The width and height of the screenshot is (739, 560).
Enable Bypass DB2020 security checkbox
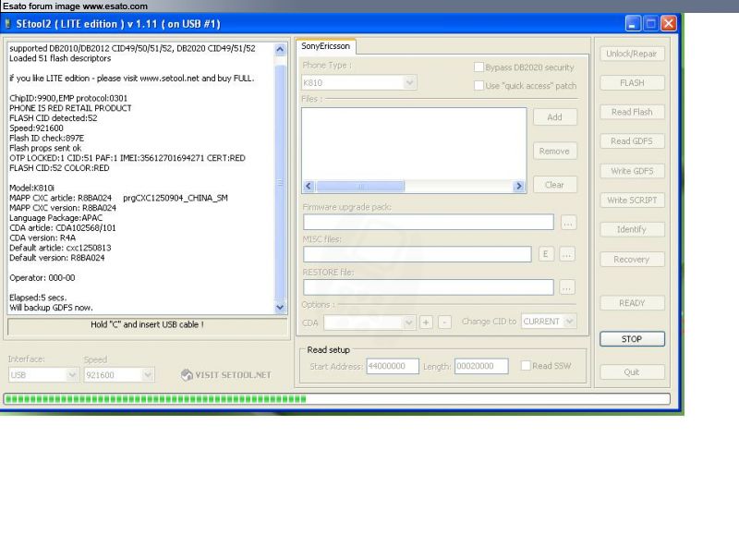(479, 67)
